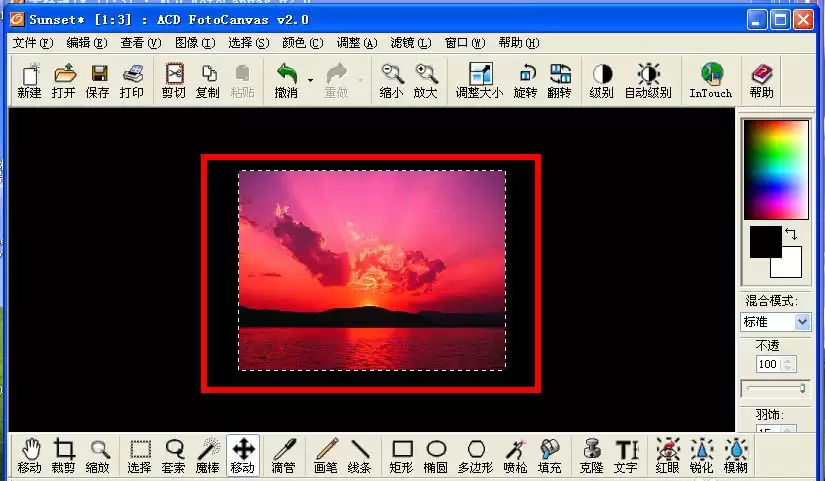Open the 滤镜(L) menu

coord(410,43)
